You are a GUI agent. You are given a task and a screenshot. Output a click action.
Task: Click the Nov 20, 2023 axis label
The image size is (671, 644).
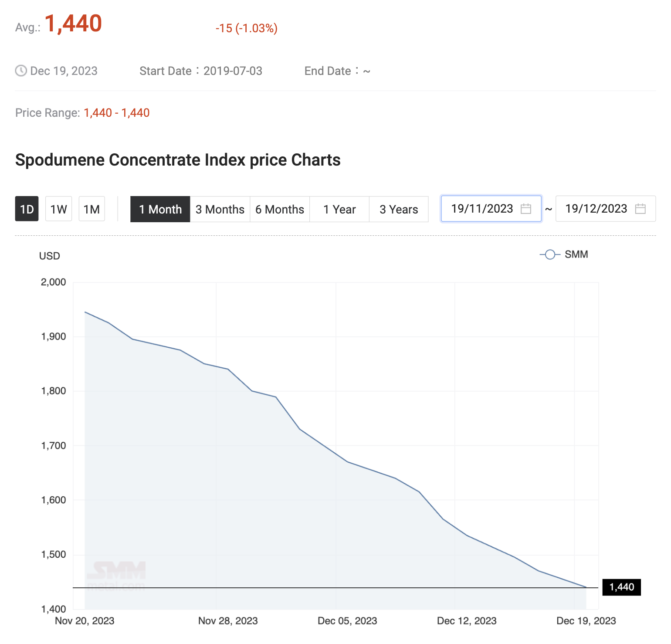[85, 621]
